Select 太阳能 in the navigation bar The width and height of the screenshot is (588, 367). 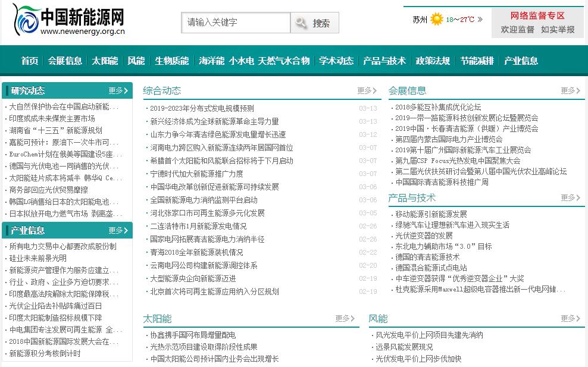(105, 61)
